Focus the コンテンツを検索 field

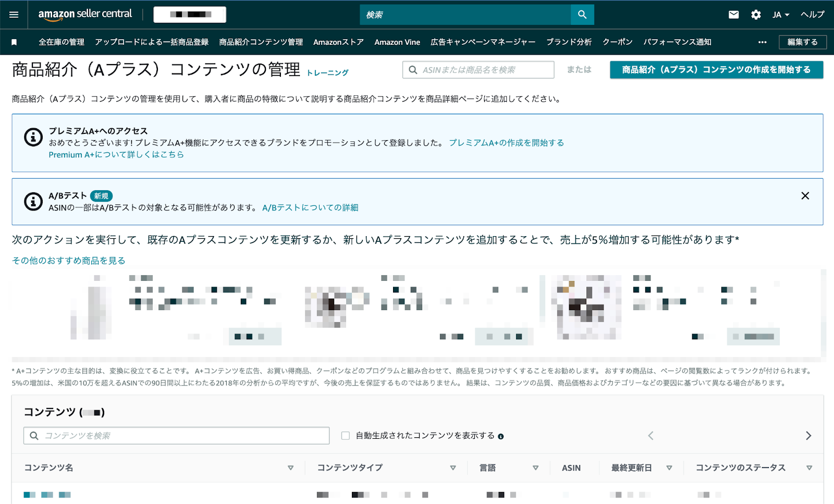coord(176,436)
